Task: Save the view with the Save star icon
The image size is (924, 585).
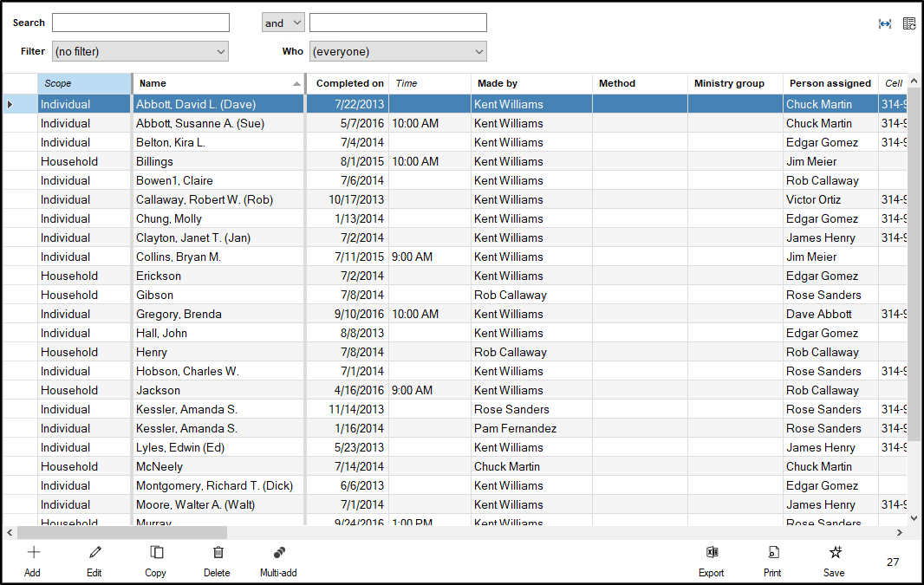Action: (835, 553)
